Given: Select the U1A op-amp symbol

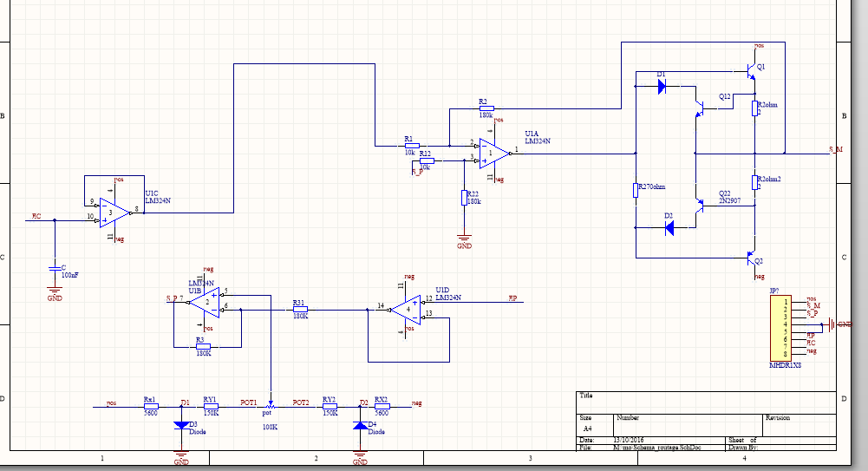Looking at the screenshot, I should [x=494, y=154].
